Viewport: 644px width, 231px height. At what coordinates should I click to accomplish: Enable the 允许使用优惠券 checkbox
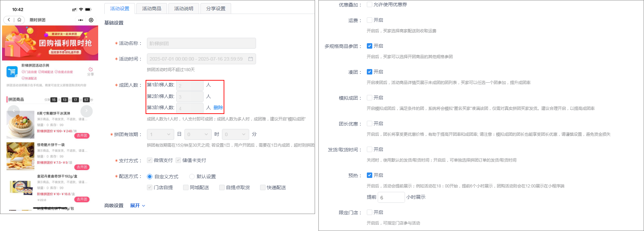coord(370,4)
